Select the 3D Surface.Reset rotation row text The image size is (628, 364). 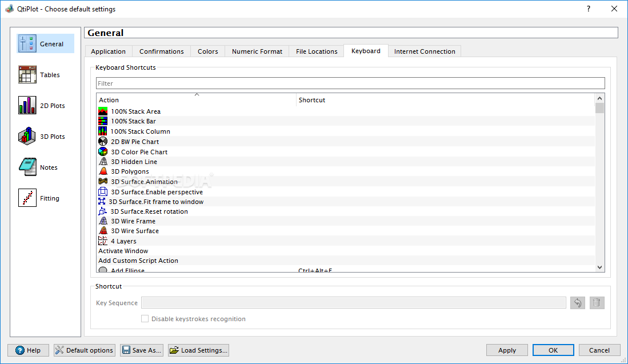tap(149, 211)
